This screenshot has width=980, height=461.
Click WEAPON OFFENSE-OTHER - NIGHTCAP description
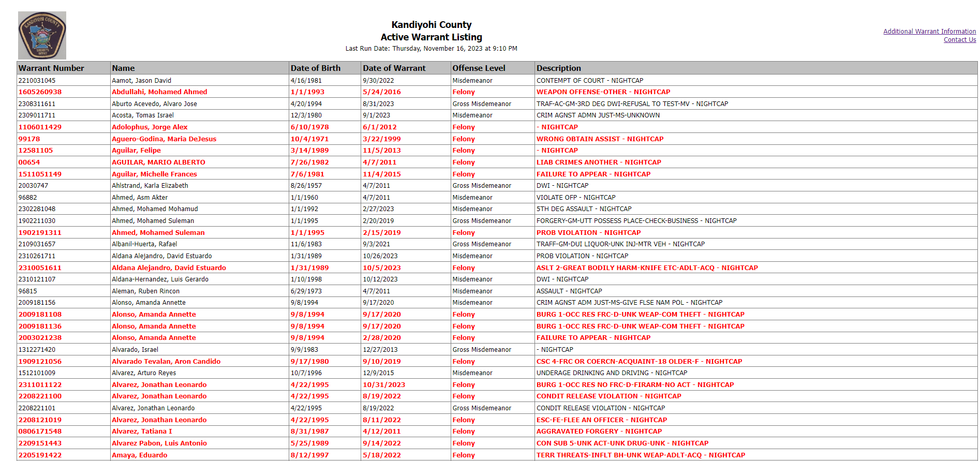[x=603, y=92]
